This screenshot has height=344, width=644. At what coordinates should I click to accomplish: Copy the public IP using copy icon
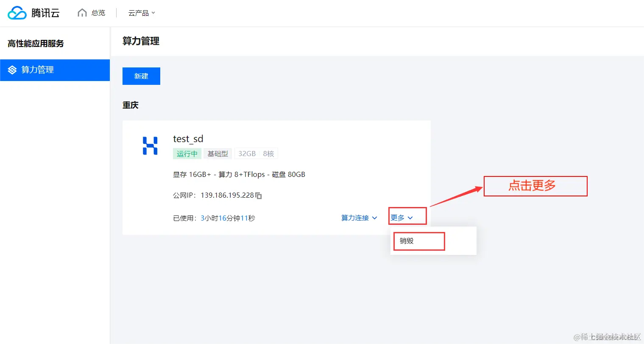pos(259,196)
